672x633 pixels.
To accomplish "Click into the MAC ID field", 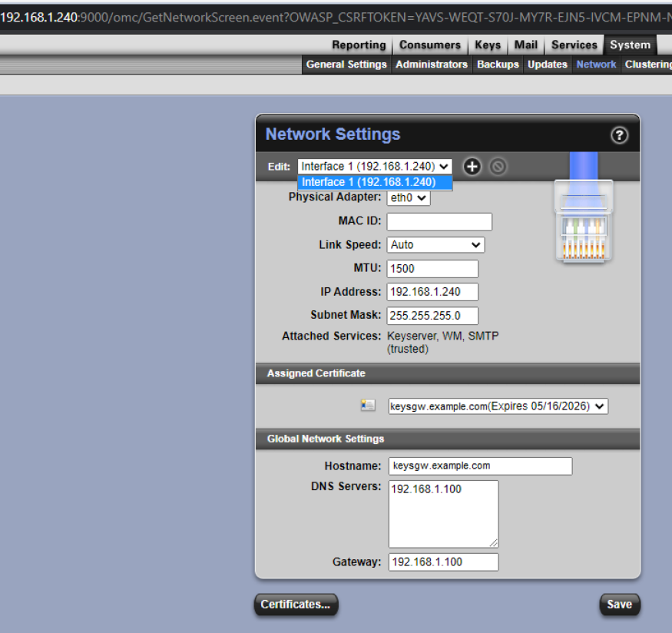I will 439,221.
